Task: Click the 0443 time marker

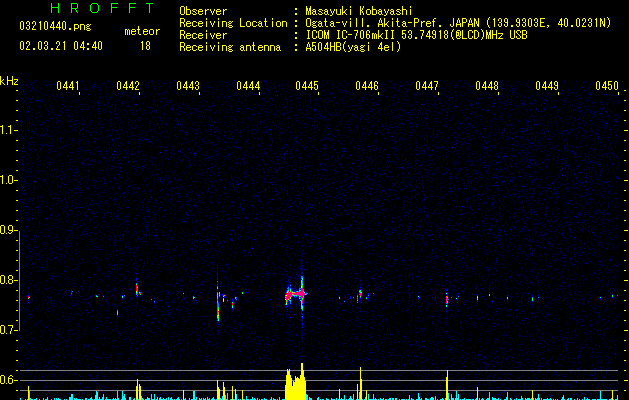Action: click(188, 86)
